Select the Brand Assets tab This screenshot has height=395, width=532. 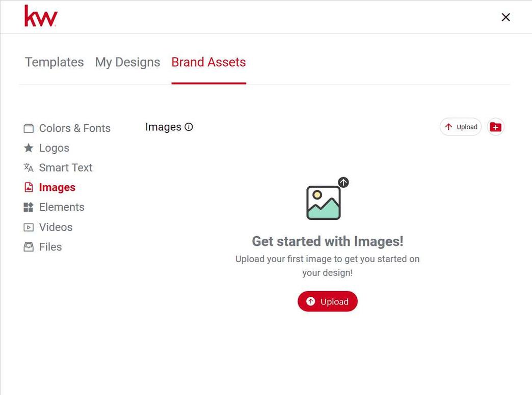tap(208, 62)
